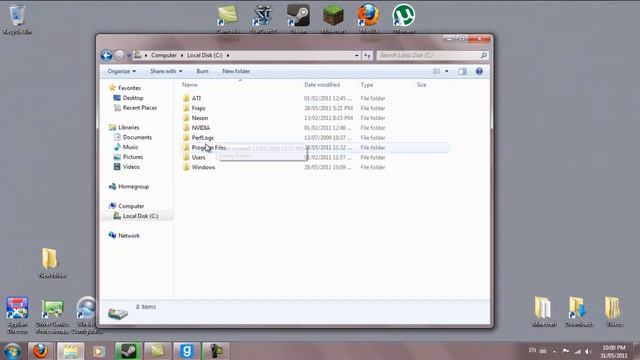Image resolution: width=640 pixels, height=360 pixels.
Task: Click the volume icon in system tray
Action: tap(588, 351)
